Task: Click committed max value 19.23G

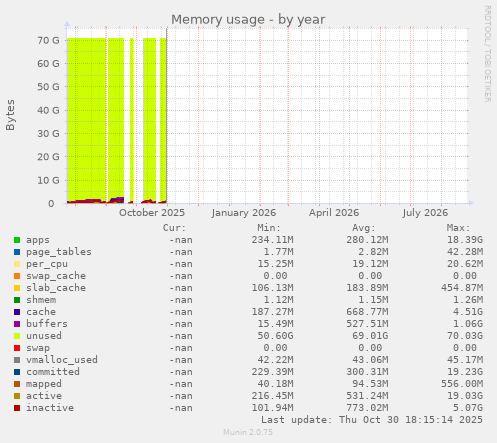Action: (x=465, y=372)
